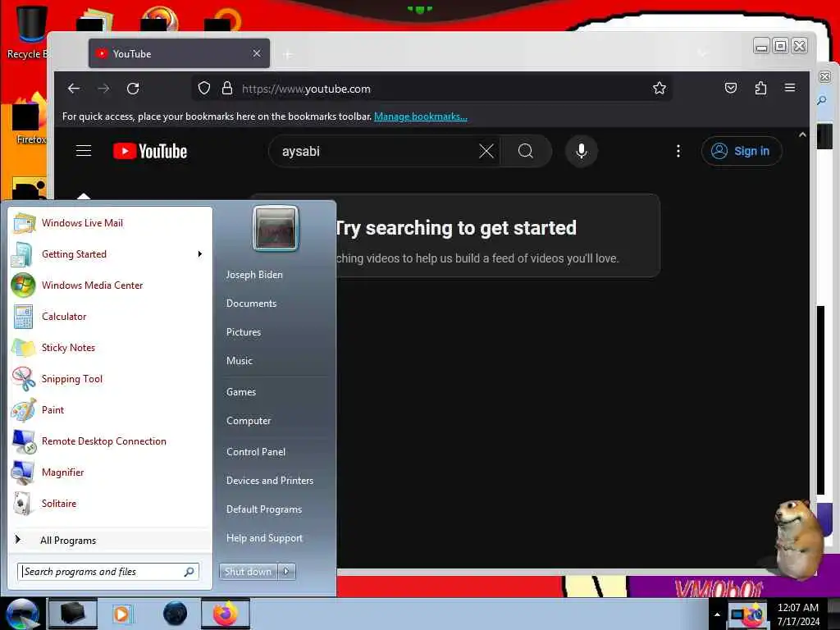
Task: Open the Manage bookmarks link
Action: (x=421, y=116)
